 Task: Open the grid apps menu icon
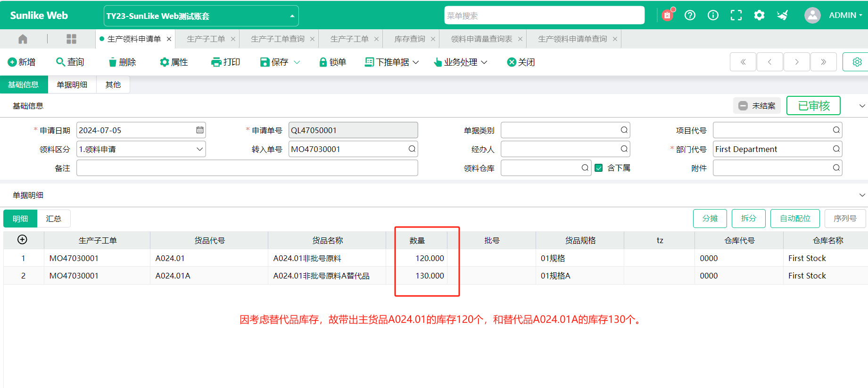[71, 39]
